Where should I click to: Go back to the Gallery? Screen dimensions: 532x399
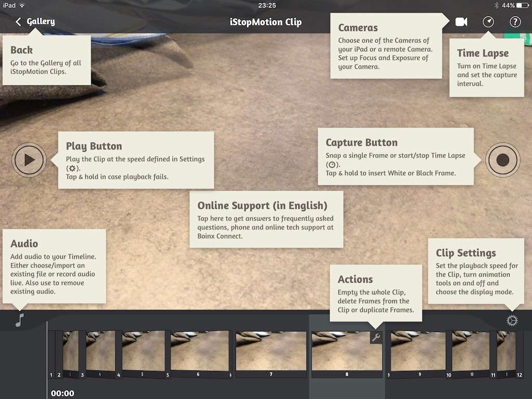click(x=35, y=22)
